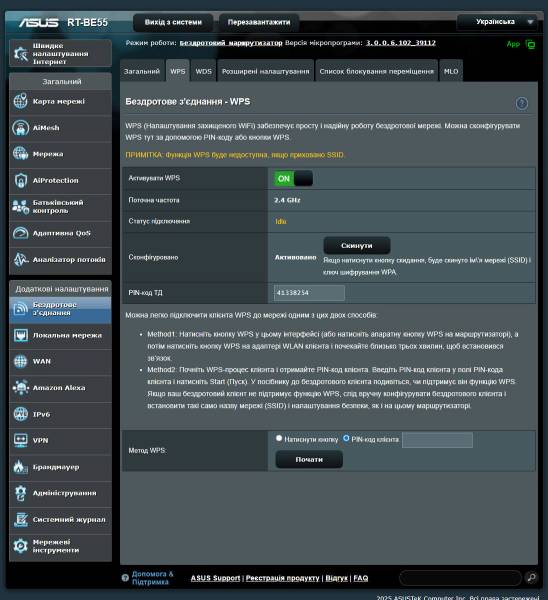Open the AiProtection shield icon

click(21, 180)
